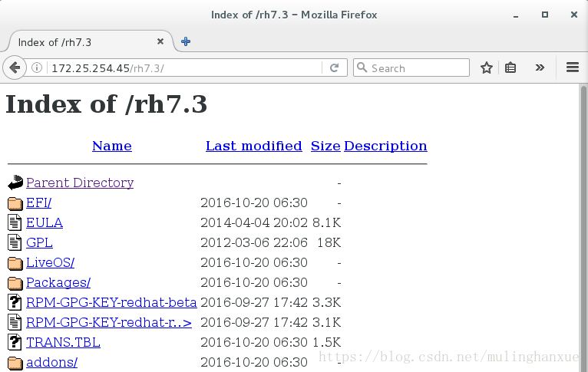This screenshot has width=588, height=372.
Task: Click the Index of /rh7.3 page heading
Action: 107,104
